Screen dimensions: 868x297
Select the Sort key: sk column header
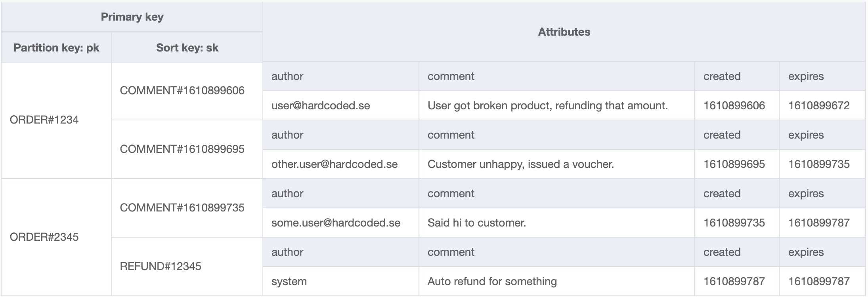point(187,48)
